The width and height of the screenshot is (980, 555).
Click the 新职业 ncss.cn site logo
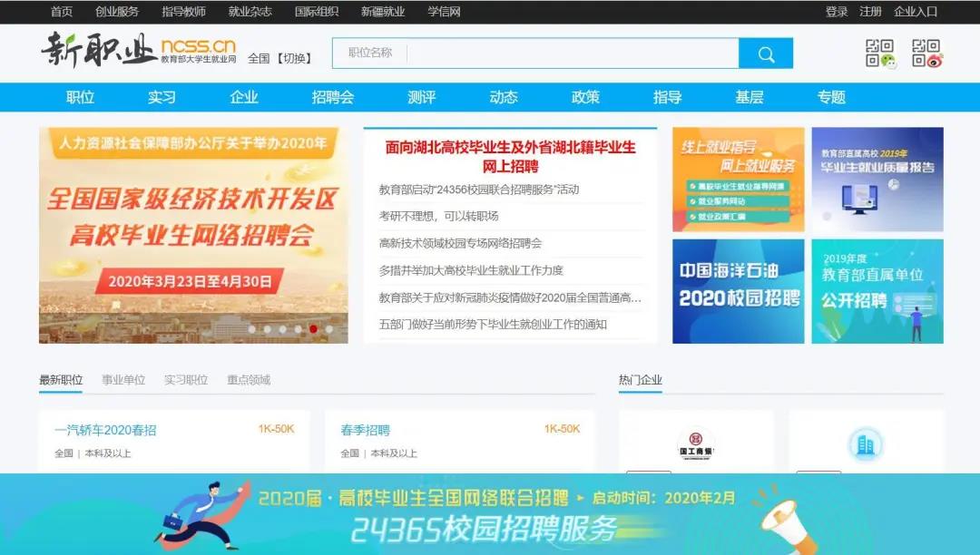tap(138, 50)
